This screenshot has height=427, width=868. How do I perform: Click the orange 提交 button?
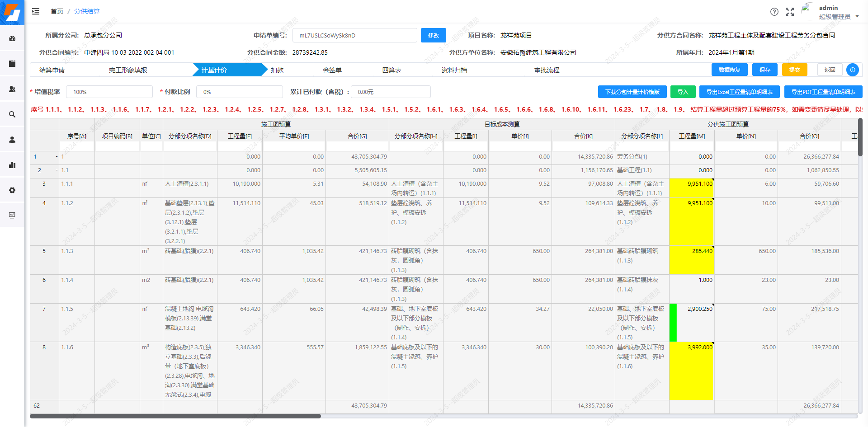coord(795,70)
